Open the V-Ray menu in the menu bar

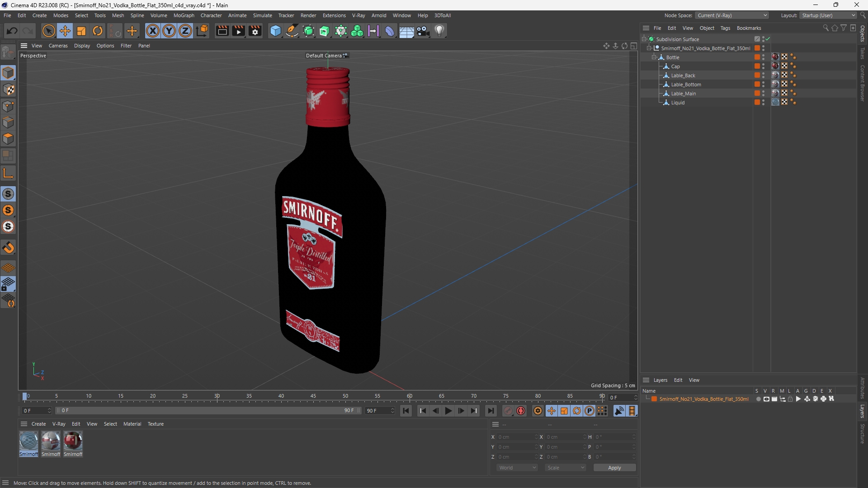[x=359, y=15]
